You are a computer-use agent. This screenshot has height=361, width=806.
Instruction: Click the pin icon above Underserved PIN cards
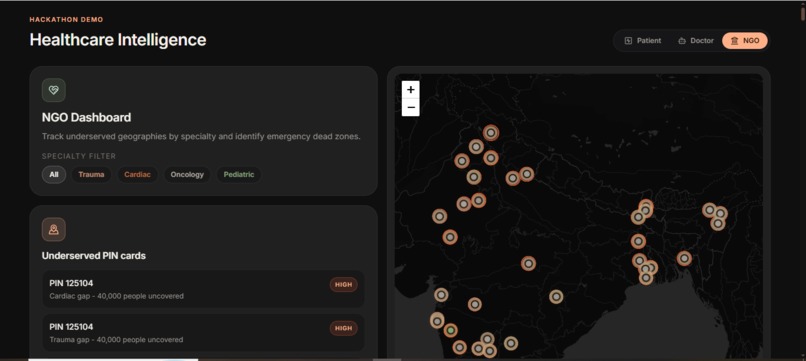[x=53, y=229]
